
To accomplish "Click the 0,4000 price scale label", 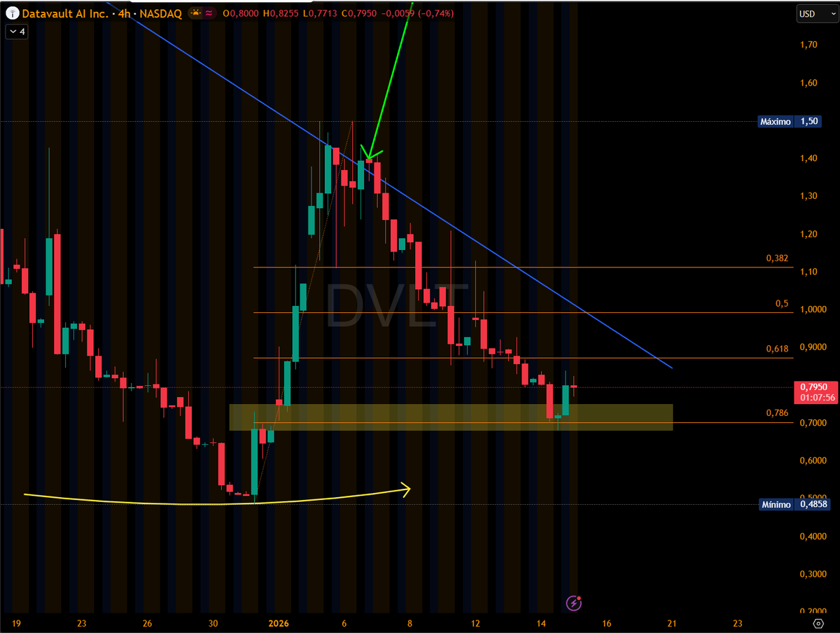I will [x=812, y=536].
